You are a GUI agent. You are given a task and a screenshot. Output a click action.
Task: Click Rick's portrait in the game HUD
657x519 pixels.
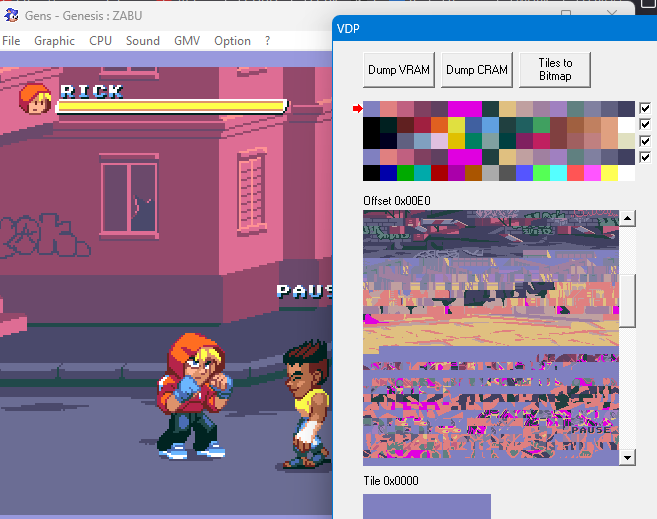(35, 99)
